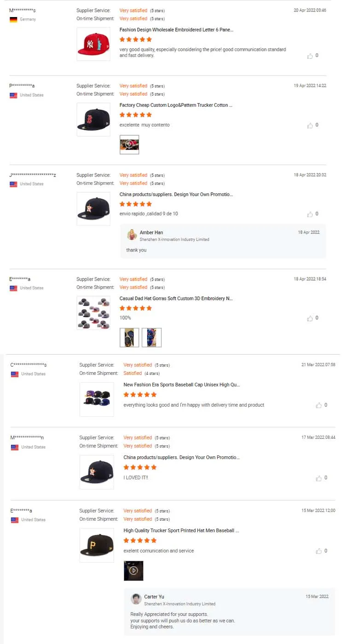Like the "everything looks good" review
The image size is (345, 644).
(x=319, y=405)
